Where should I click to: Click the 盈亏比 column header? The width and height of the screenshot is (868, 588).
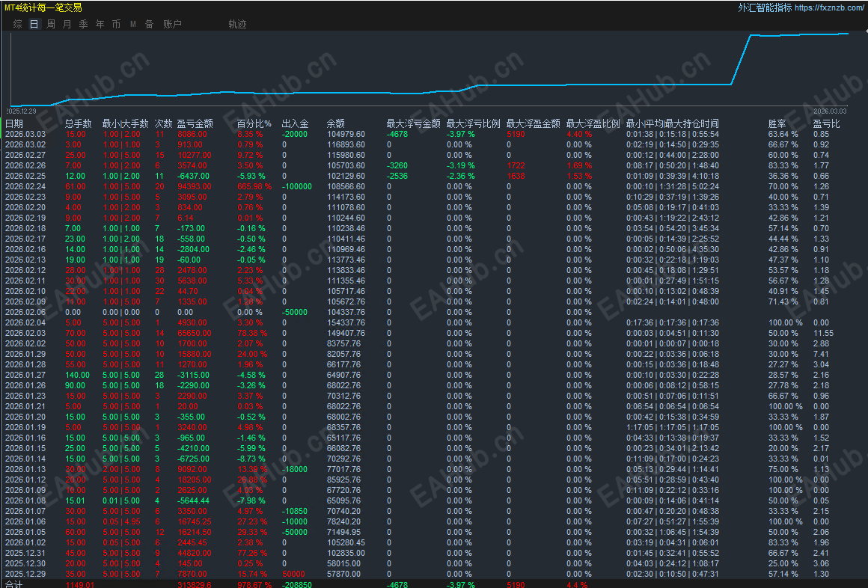pos(826,123)
